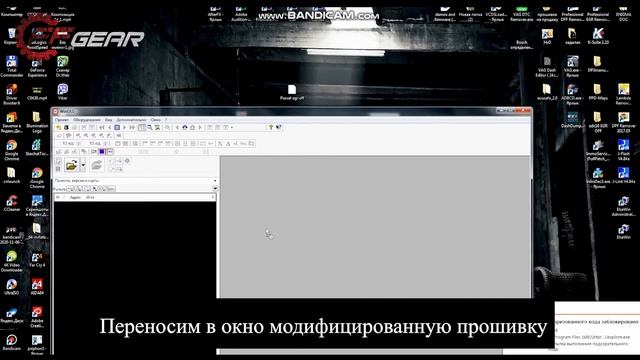Click the magnifier search icon in toolbar

point(150,127)
